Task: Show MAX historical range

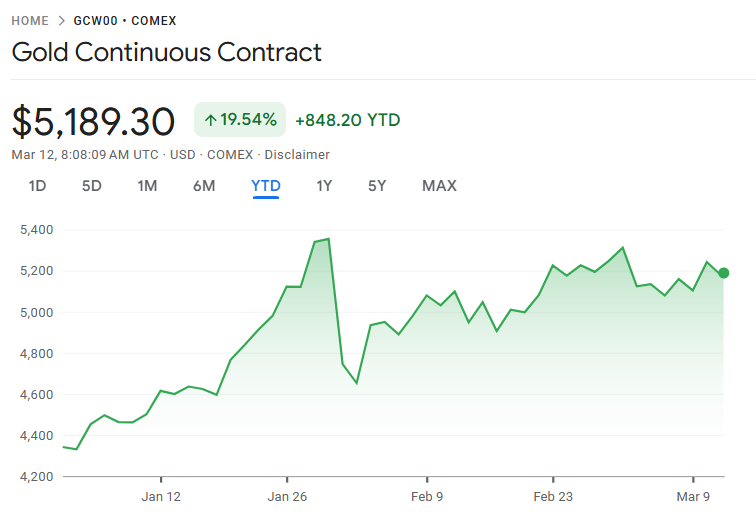Action: coord(439,186)
